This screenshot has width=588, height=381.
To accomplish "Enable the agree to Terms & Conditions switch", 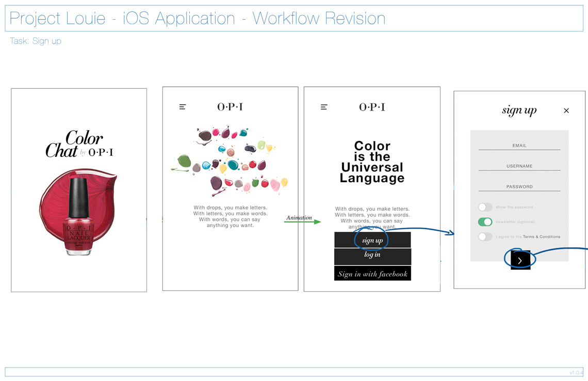I will [x=485, y=236].
